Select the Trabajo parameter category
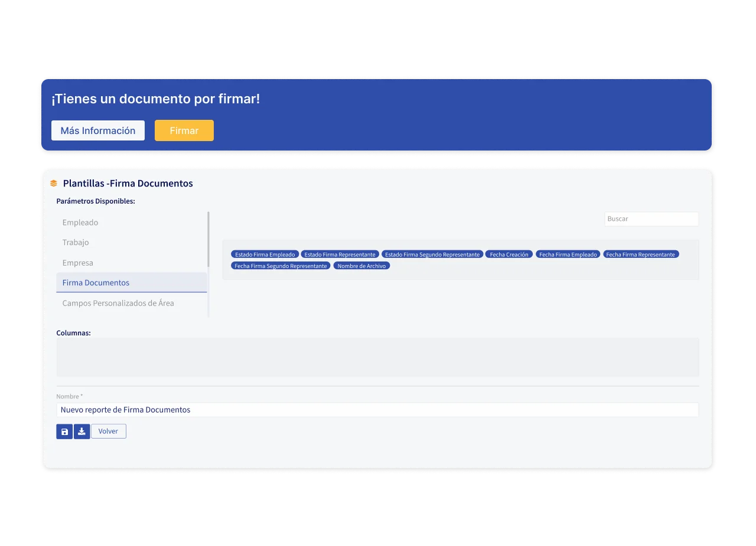Screen dimensions: 756x546 click(x=132, y=243)
